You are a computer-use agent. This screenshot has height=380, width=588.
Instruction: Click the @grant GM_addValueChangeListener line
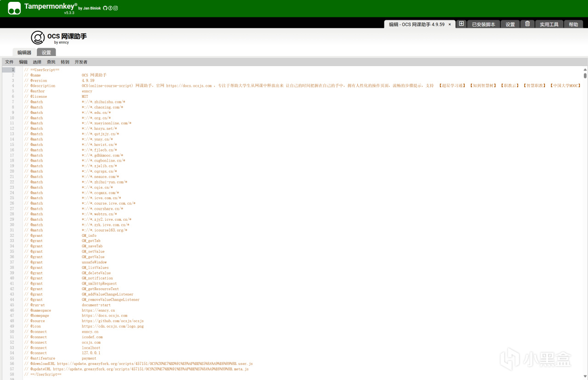click(79, 294)
